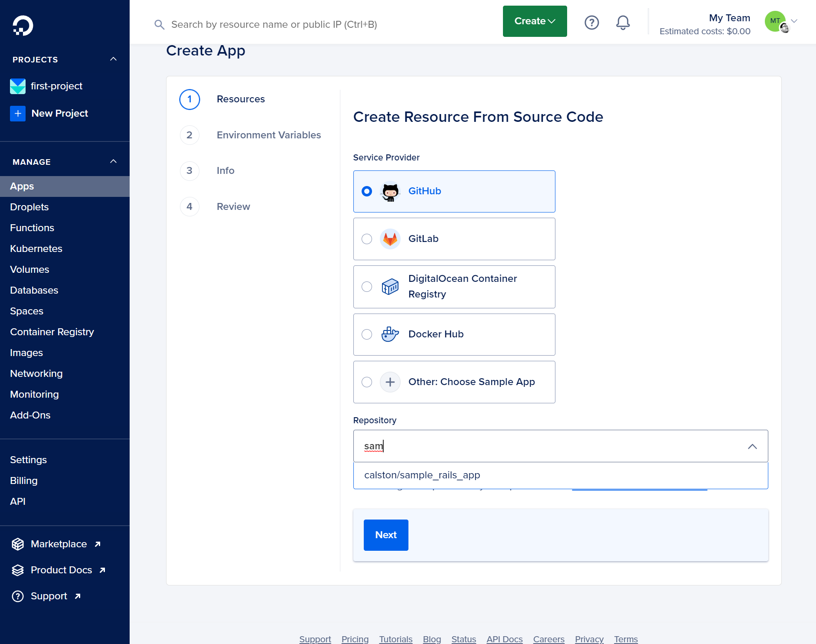Open API in the sidebar
The width and height of the screenshot is (816, 644).
tap(65, 502)
